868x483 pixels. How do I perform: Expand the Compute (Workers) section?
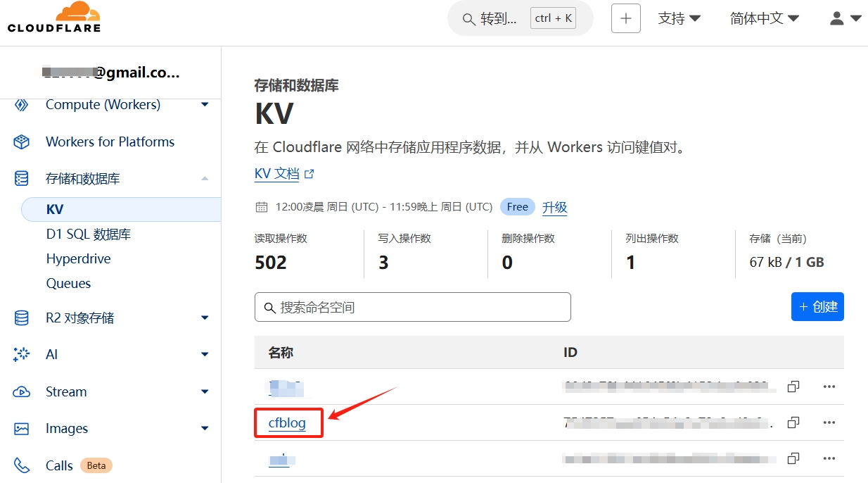pos(204,104)
